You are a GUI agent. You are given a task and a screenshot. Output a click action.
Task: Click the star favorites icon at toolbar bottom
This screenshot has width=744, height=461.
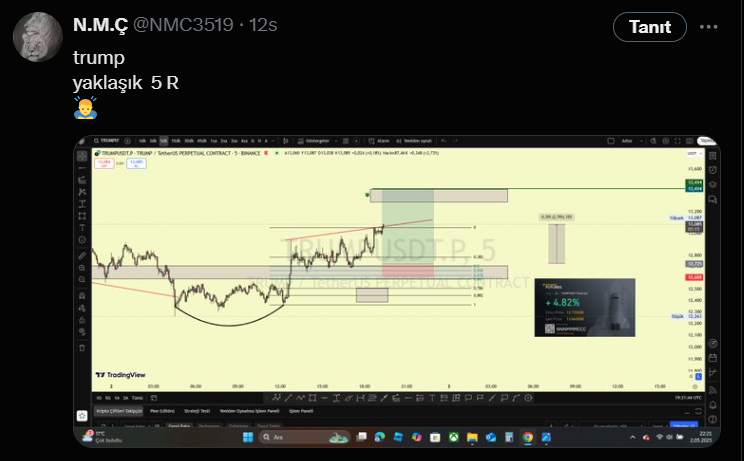point(82,416)
